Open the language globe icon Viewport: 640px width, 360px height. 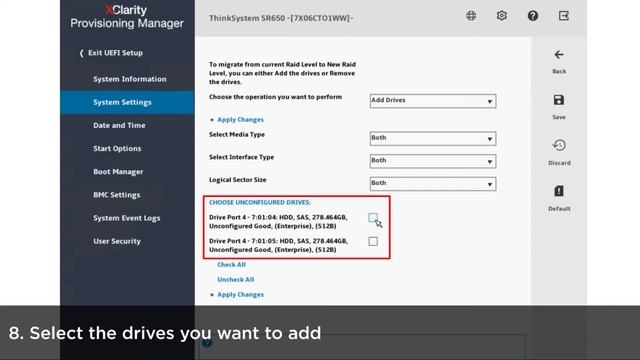tap(471, 16)
